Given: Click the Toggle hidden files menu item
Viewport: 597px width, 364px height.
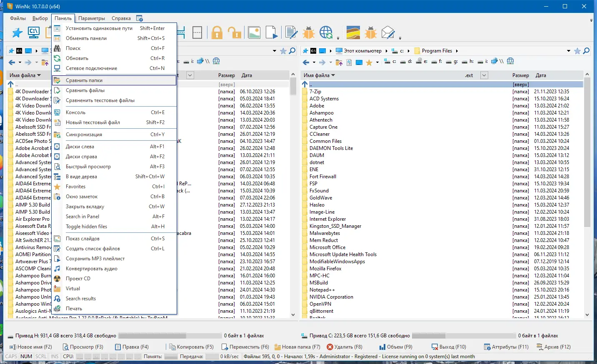Looking at the screenshot, I should coord(115,227).
